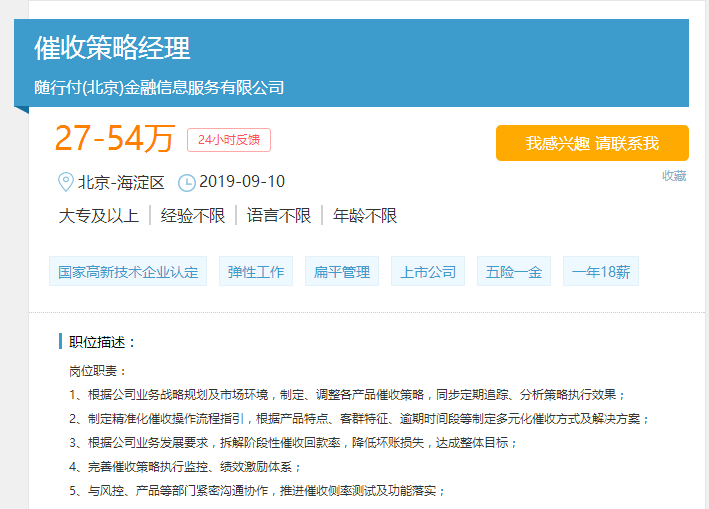Click the 大专及以上 education requirement

pyautogui.click(x=99, y=215)
